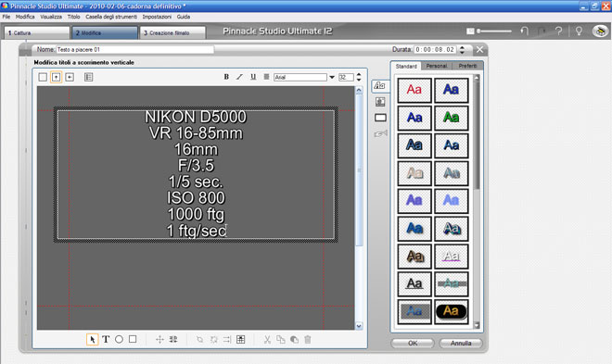The image size is (612, 364).
Task: Switch to the Preferiti tab
Action: click(467, 66)
